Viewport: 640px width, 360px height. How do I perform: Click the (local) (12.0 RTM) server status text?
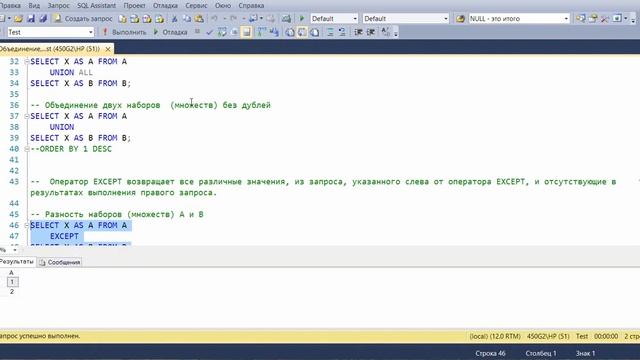point(495,336)
